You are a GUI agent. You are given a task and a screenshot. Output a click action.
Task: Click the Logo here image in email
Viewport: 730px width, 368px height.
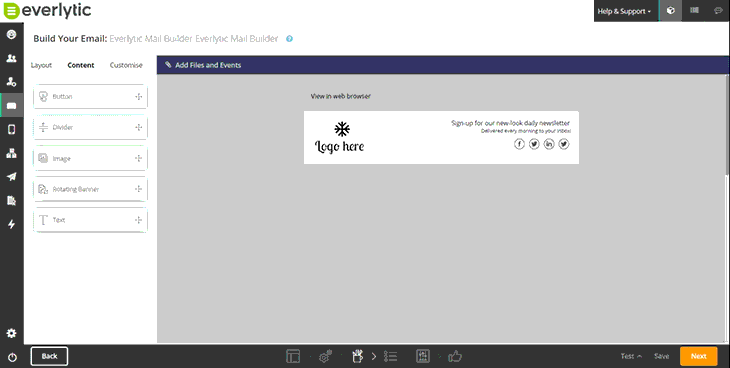tap(340, 137)
